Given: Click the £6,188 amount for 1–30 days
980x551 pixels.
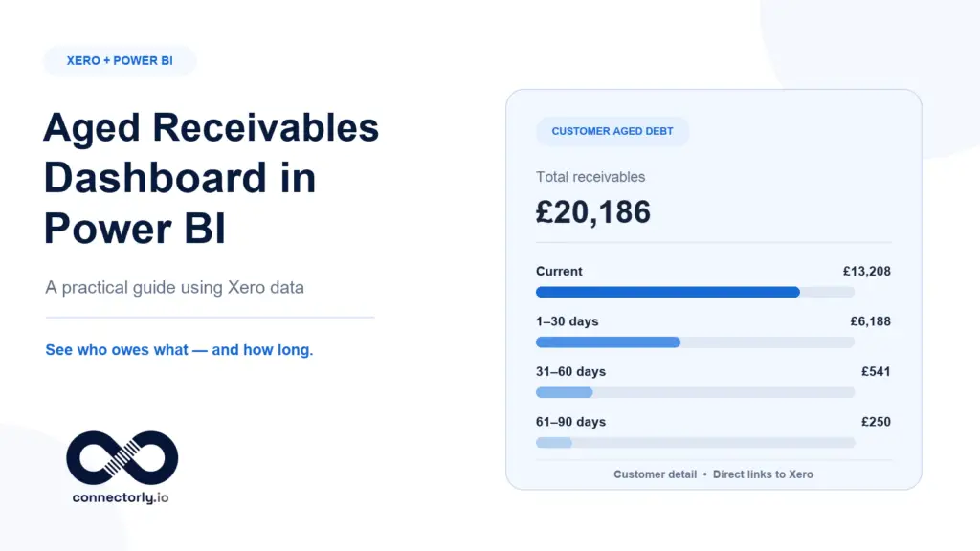Looking at the screenshot, I should point(871,321).
